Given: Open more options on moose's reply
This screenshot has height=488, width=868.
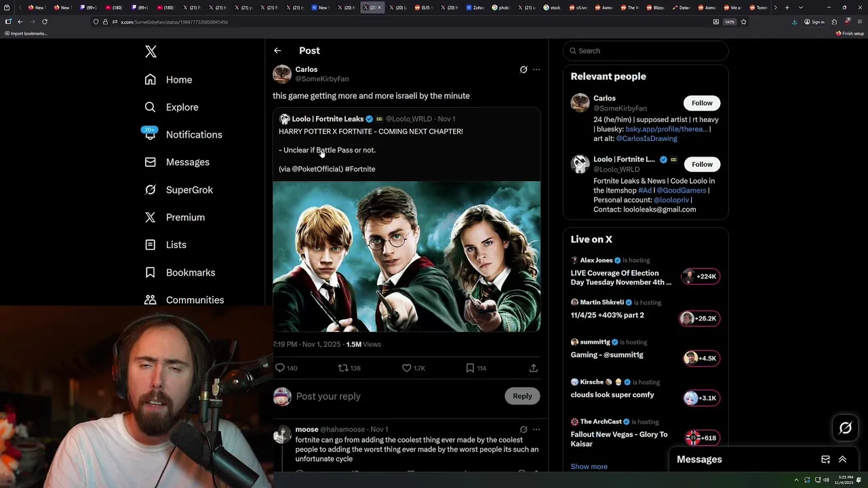Looking at the screenshot, I should coord(536,429).
